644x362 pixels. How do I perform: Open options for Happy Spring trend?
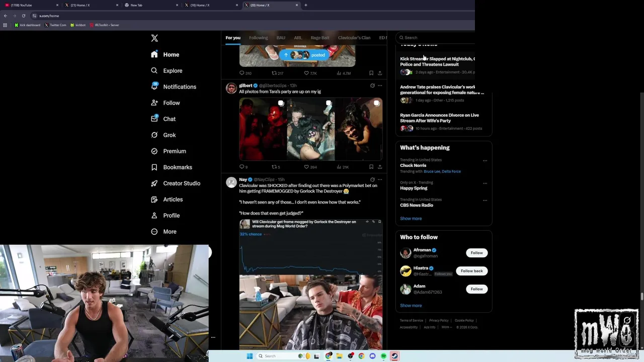485,184
